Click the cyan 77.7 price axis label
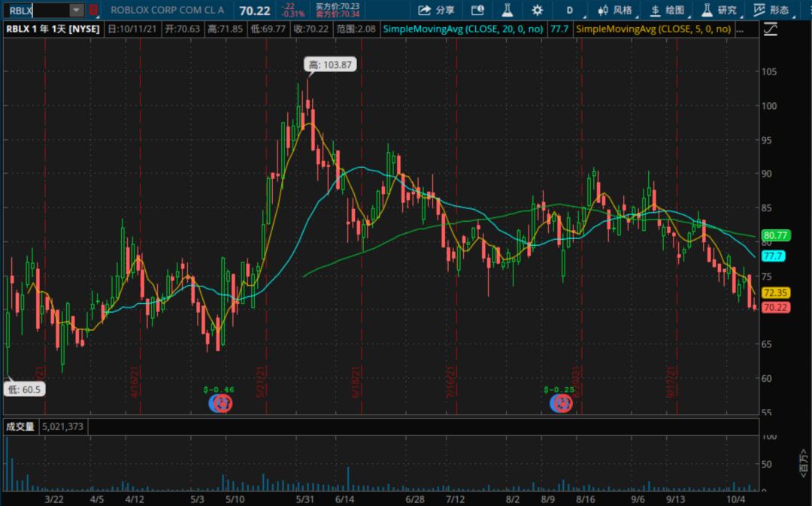The image size is (812, 506). (773, 256)
